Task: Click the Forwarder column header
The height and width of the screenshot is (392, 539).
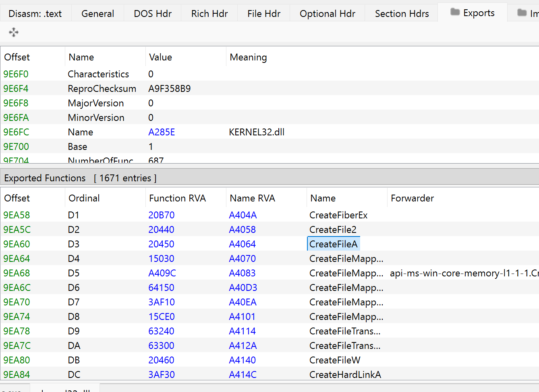Action: point(412,198)
